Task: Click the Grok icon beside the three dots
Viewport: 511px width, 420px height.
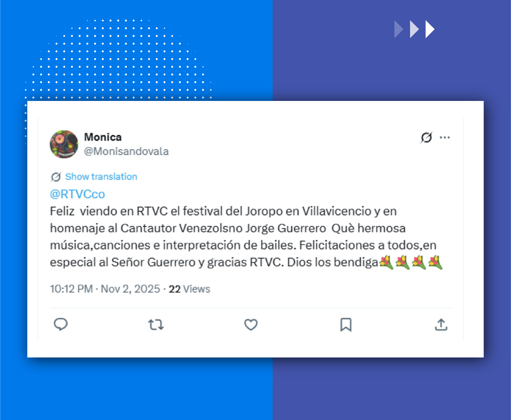Action: pos(426,137)
